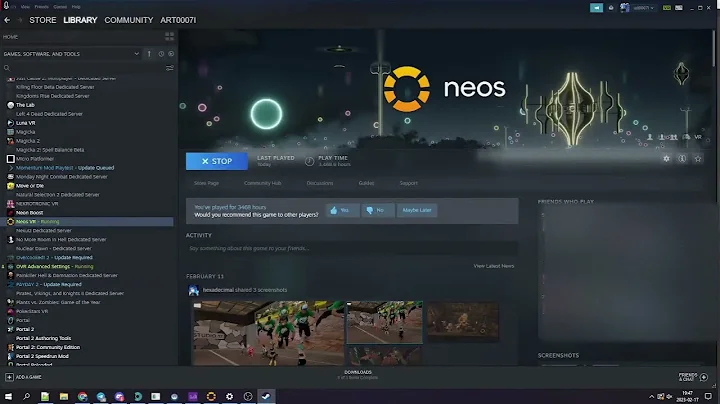Screen dimensions: 720x404
Task: Select Neon Boost in the list
Action: tap(29, 213)
